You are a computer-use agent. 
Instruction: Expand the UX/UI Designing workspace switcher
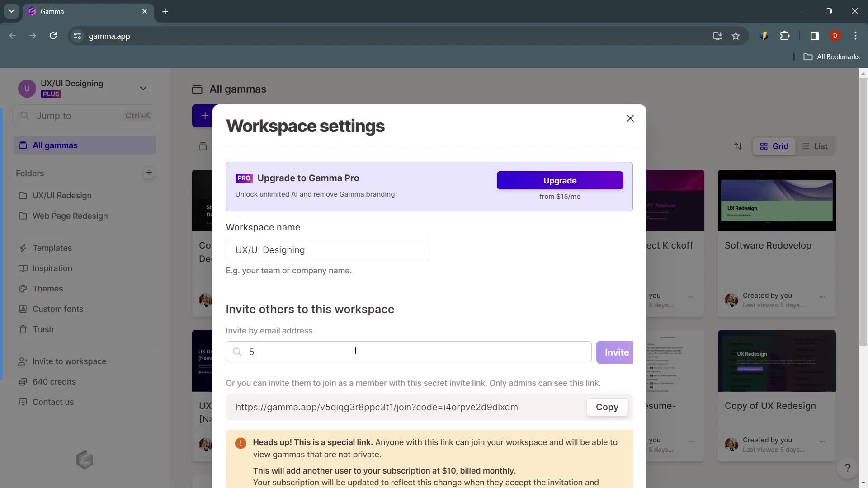click(x=143, y=88)
